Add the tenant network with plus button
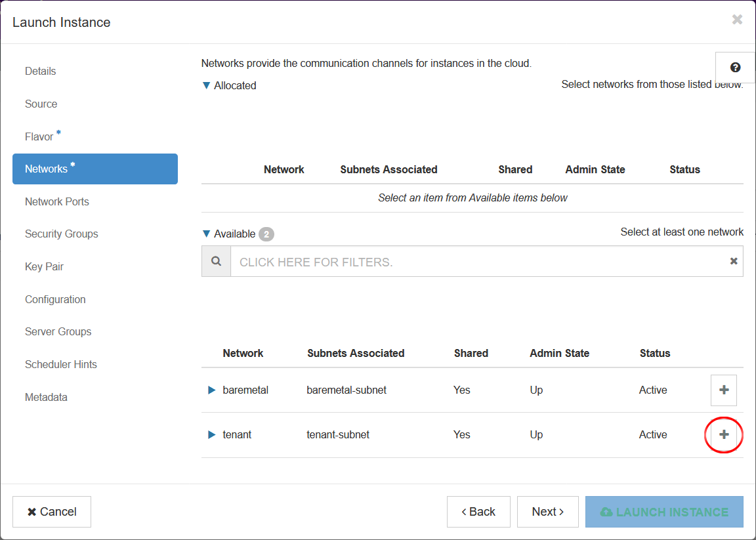The image size is (756, 540). click(x=724, y=434)
